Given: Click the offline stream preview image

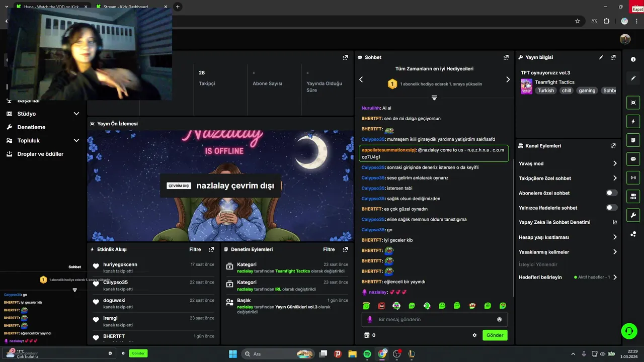Looking at the screenshot, I should 221,186.
